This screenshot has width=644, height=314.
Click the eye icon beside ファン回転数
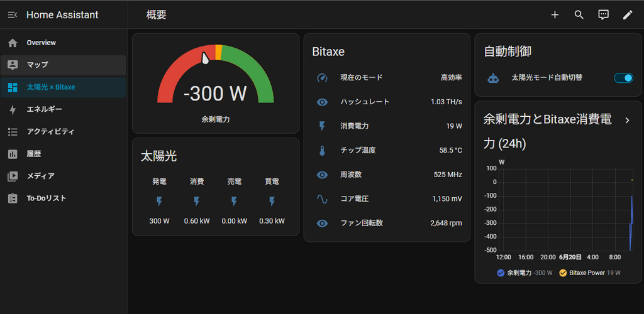[323, 224]
